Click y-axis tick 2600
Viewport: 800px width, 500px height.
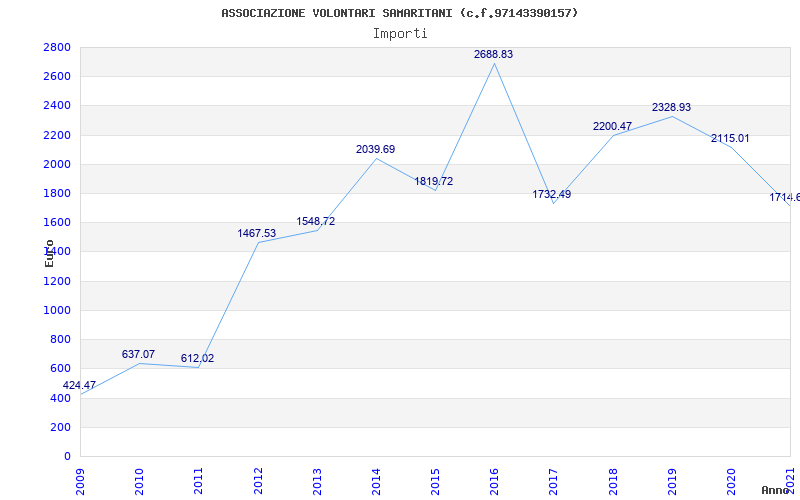(57, 77)
